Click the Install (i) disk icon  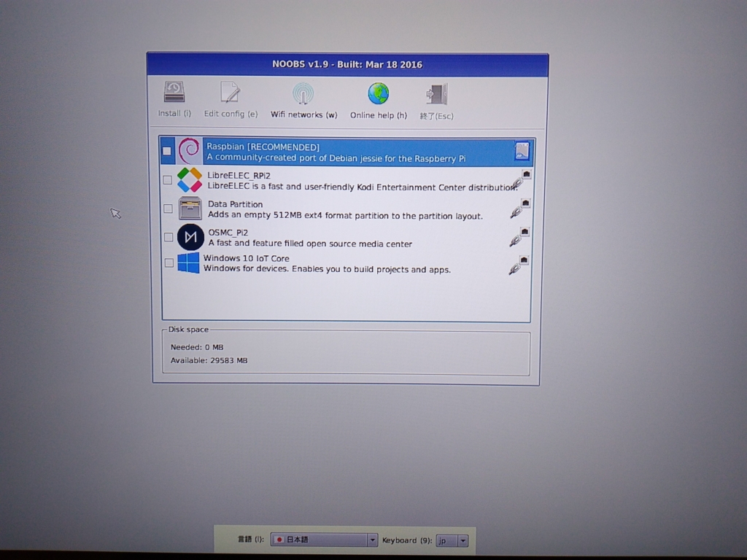click(174, 91)
